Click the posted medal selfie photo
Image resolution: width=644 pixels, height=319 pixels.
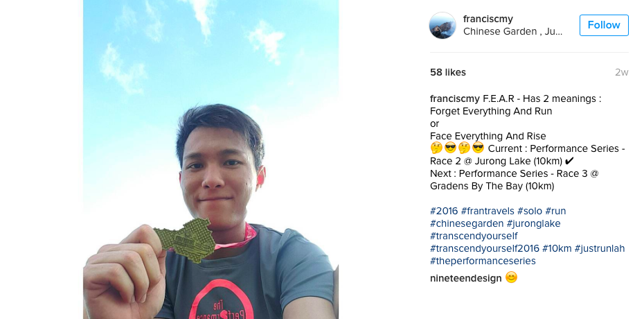click(211, 159)
